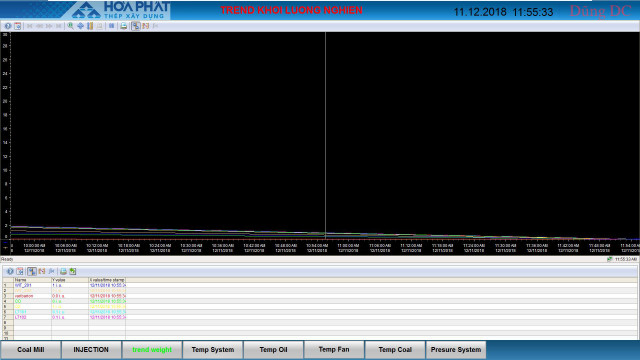This screenshot has height=360, width=640.
Task: Open the INJECTION screen
Action: point(91,350)
